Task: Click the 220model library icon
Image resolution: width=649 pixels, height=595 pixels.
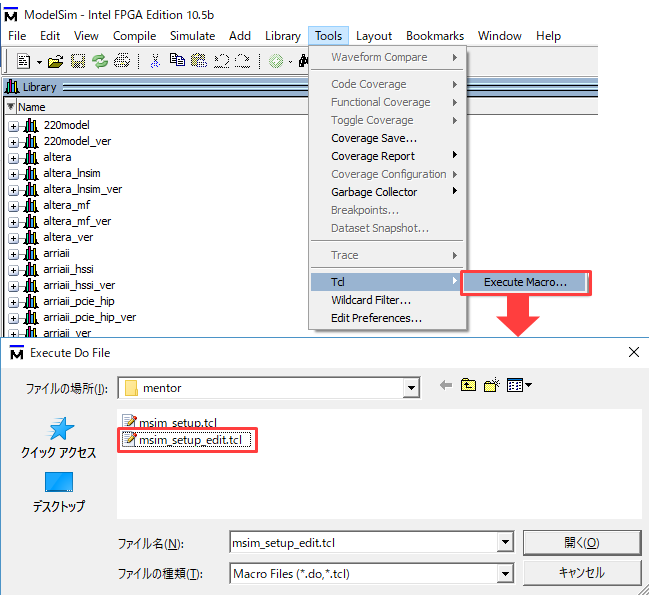Action: point(31,125)
